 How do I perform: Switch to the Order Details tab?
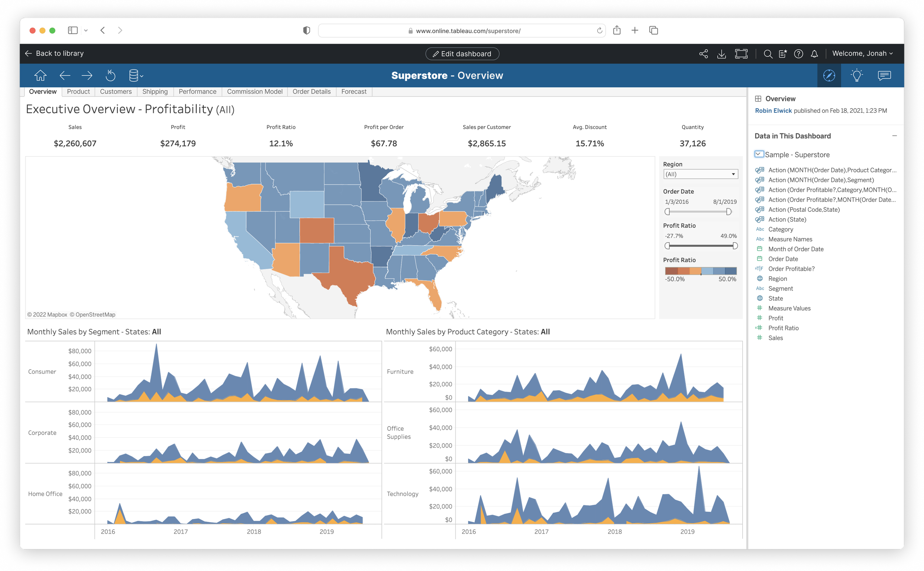tap(311, 91)
